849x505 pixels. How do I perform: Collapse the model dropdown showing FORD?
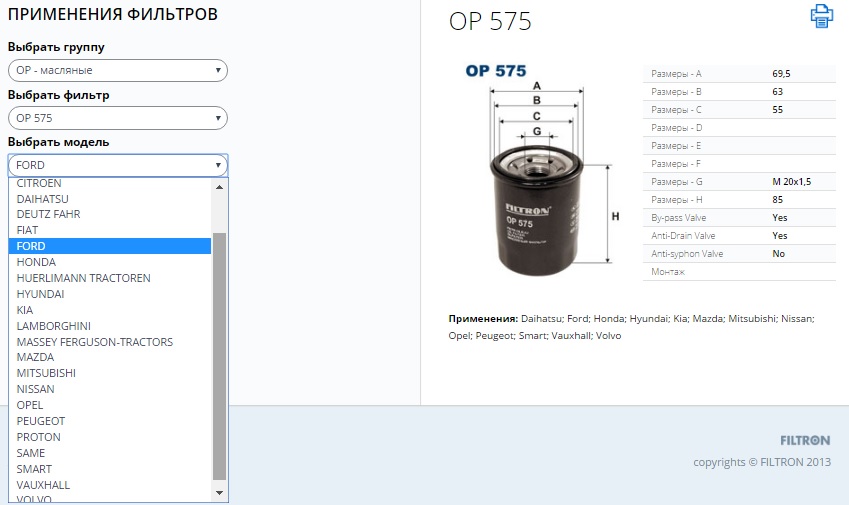[x=117, y=165]
